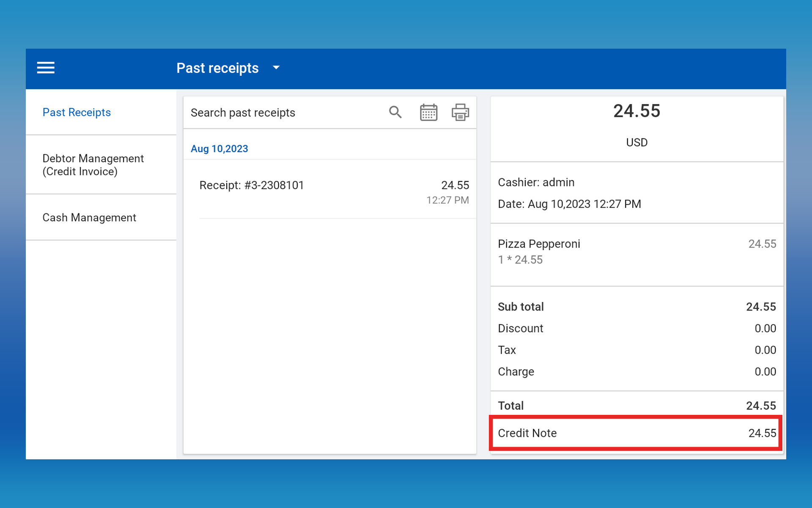Open the calendar date filter
Screen dimensions: 812x508
(428, 112)
